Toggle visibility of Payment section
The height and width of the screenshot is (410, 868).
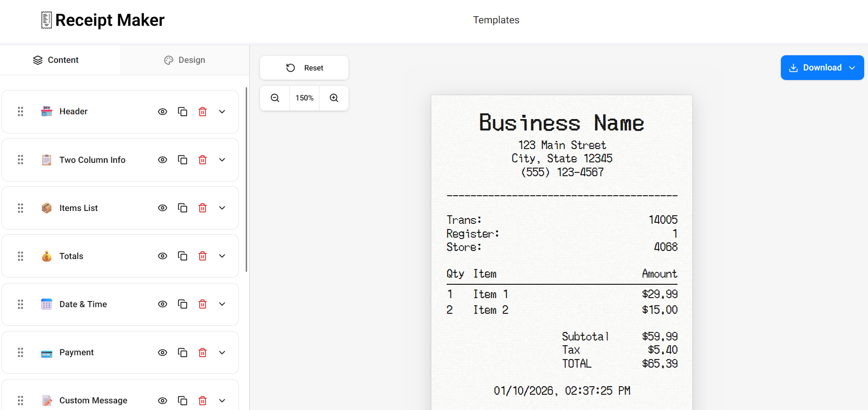[x=162, y=352]
